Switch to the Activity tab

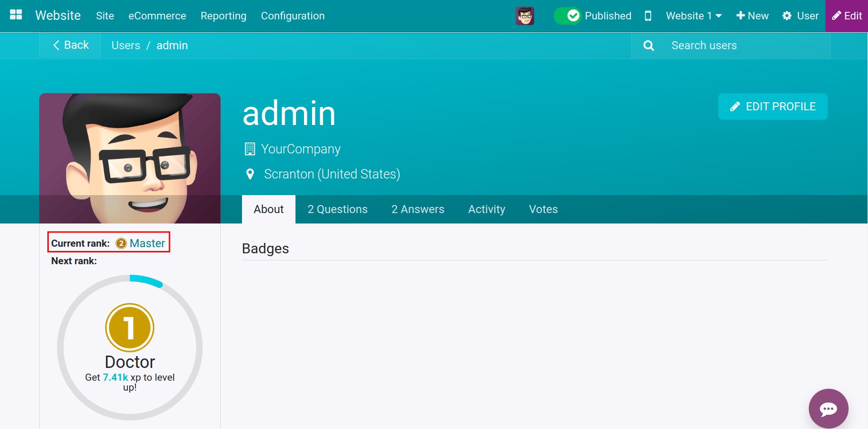click(x=487, y=209)
